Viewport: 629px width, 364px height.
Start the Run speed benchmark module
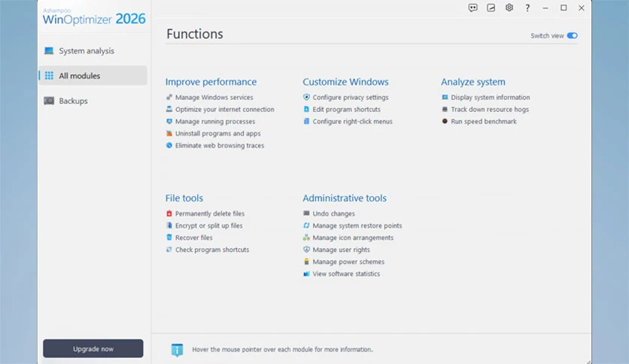point(484,122)
